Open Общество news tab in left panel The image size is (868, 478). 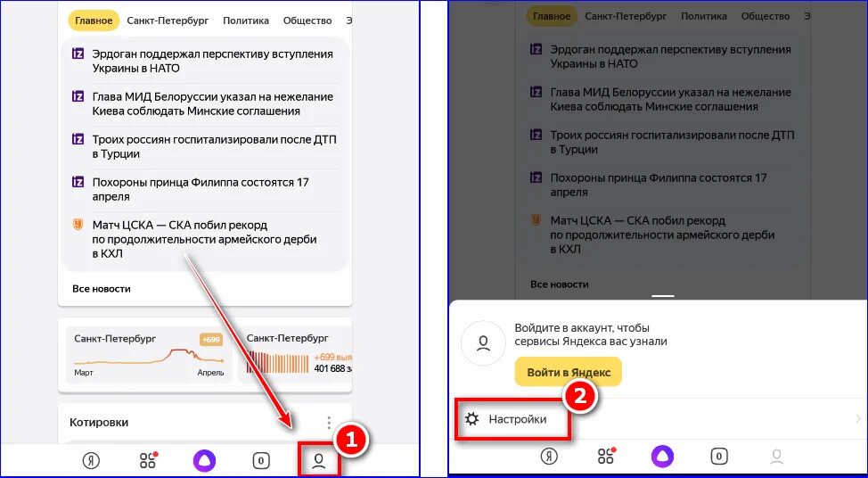307,21
